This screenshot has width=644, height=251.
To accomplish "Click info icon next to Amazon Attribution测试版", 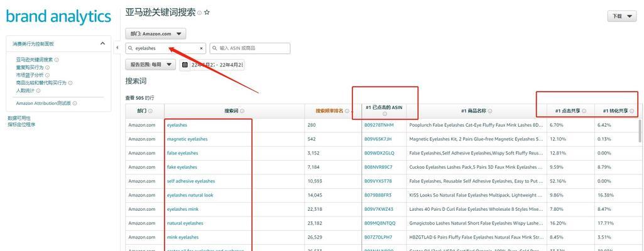I will [75, 104].
